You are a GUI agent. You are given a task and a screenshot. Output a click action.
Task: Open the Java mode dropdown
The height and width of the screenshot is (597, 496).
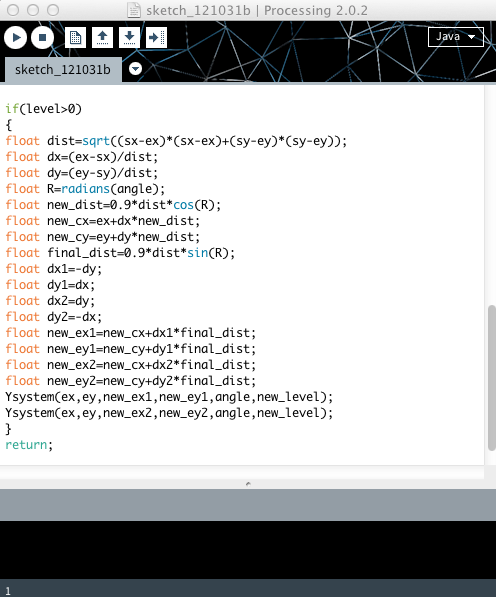click(456, 37)
